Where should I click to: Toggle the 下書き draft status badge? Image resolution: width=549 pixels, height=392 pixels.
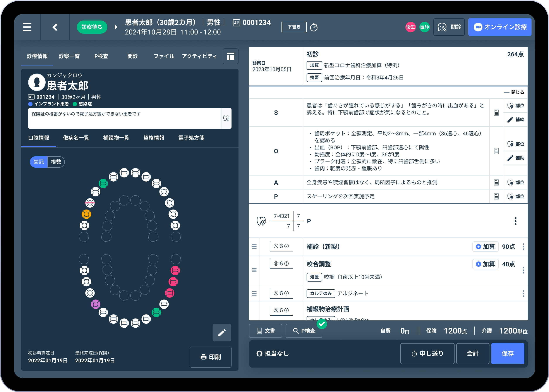[294, 27]
